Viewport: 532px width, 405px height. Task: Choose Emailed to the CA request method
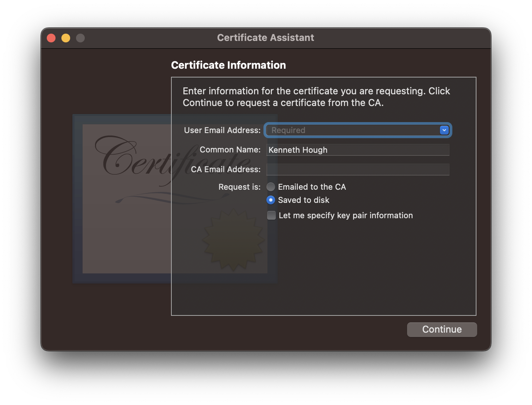[x=271, y=187]
